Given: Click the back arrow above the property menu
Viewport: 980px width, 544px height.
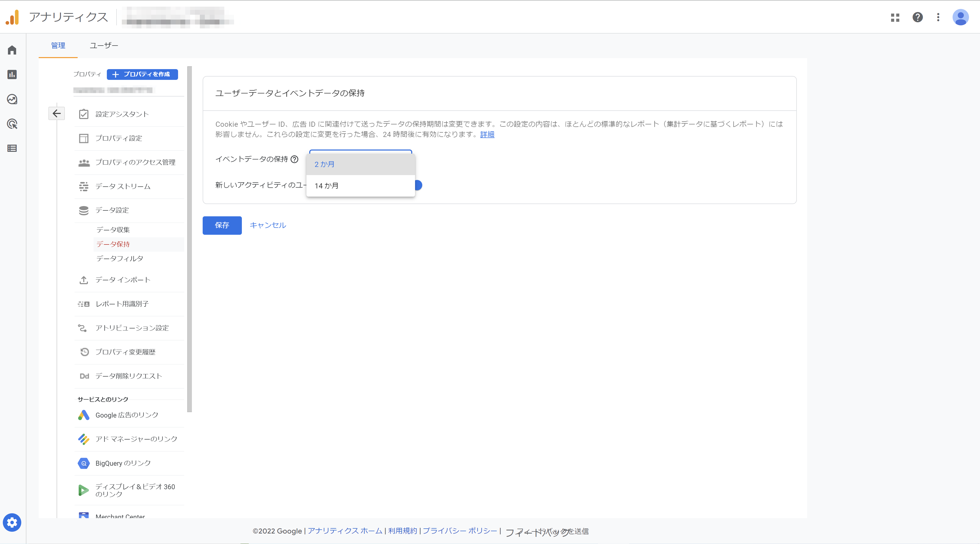Looking at the screenshot, I should click(57, 113).
